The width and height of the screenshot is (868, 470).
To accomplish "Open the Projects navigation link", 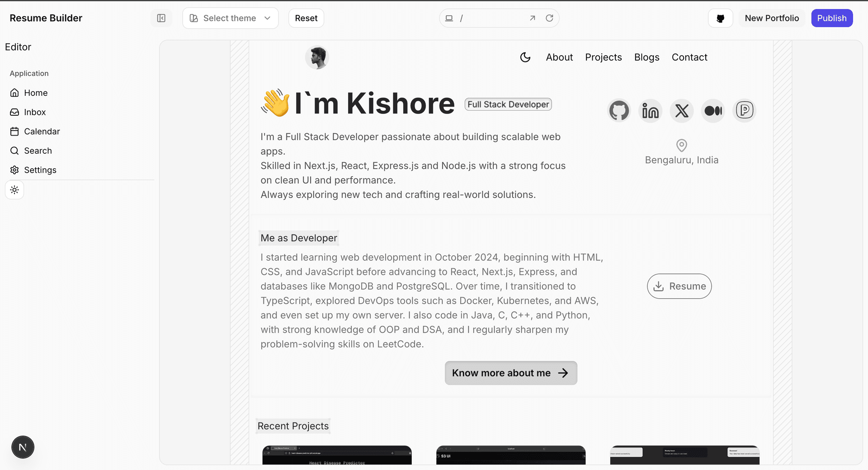I will pyautogui.click(x=603, y=57).
